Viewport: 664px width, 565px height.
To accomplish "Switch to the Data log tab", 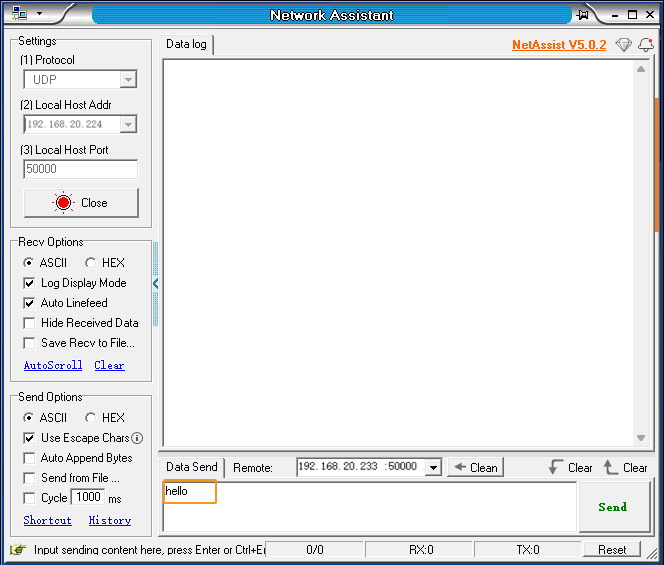I will point(187,44).
